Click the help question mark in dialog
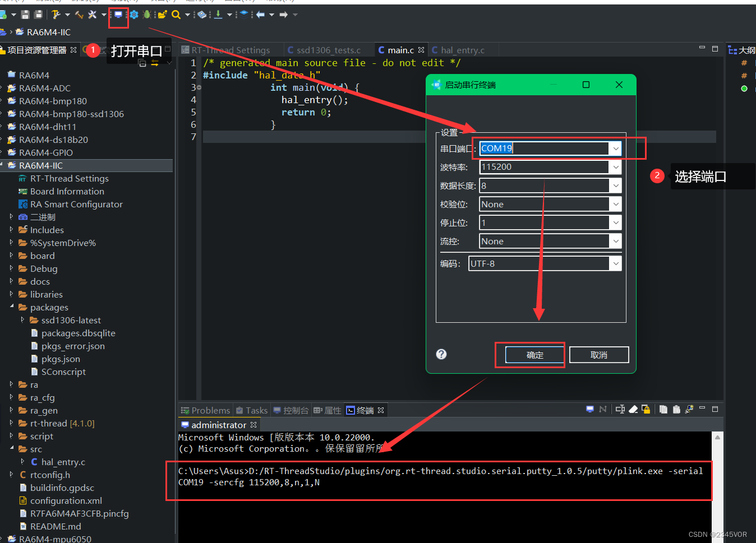Viewport: 756px width, 543px height. [x=441, y=354]
